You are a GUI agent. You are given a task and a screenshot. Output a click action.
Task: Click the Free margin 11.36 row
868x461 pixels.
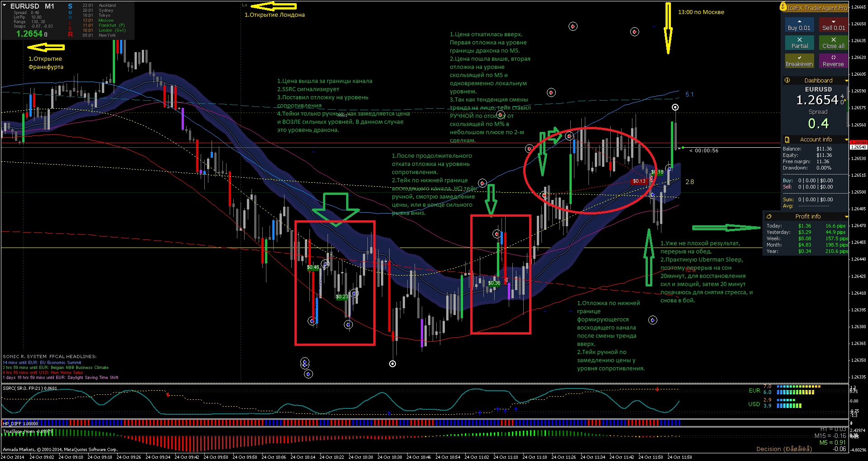pyautogui.click(x=806, y=161)
